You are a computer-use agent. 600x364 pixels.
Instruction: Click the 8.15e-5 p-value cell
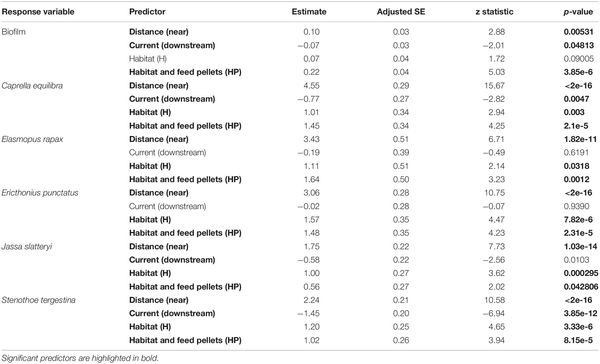(578, 340)
